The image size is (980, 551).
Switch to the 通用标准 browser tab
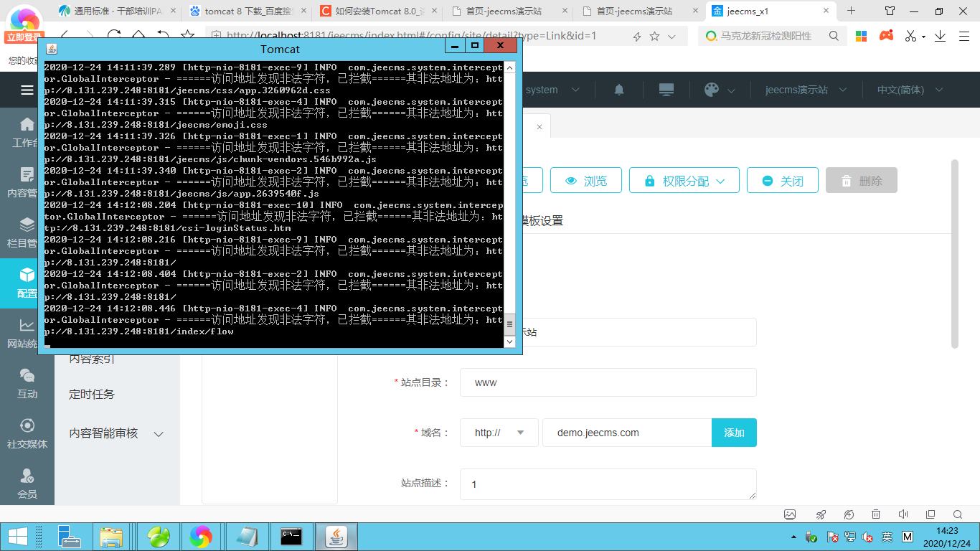118,11
